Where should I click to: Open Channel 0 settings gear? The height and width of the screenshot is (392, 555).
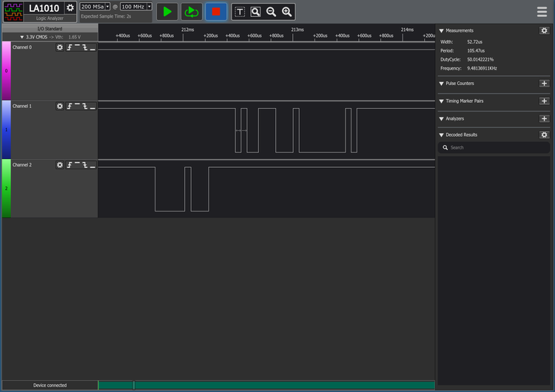coord(60,47)
